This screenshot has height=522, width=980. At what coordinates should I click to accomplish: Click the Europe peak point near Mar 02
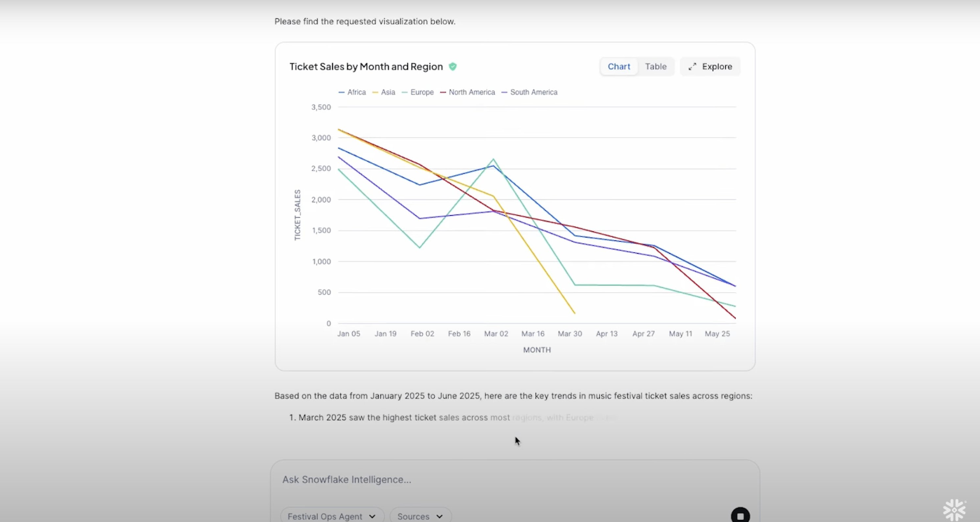tap(493, 159)
